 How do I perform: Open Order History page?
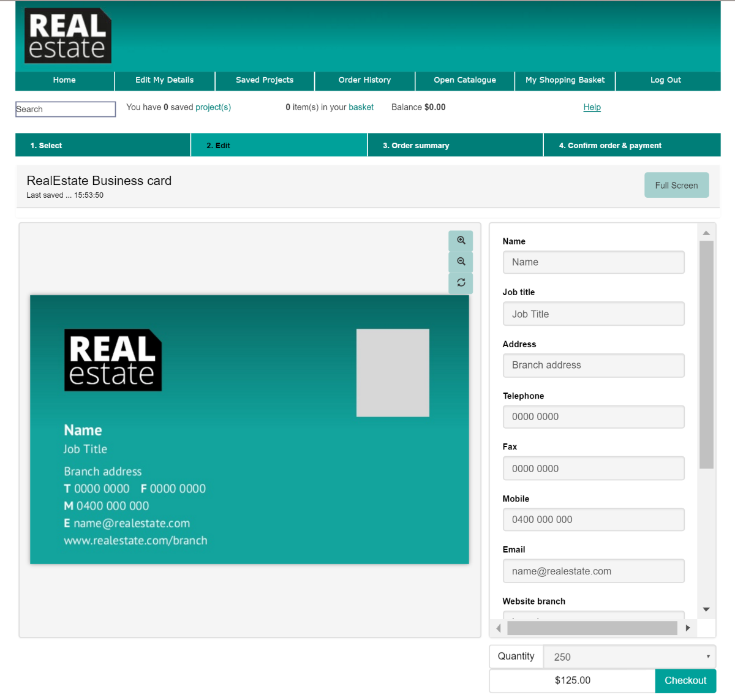coord(364,80)
